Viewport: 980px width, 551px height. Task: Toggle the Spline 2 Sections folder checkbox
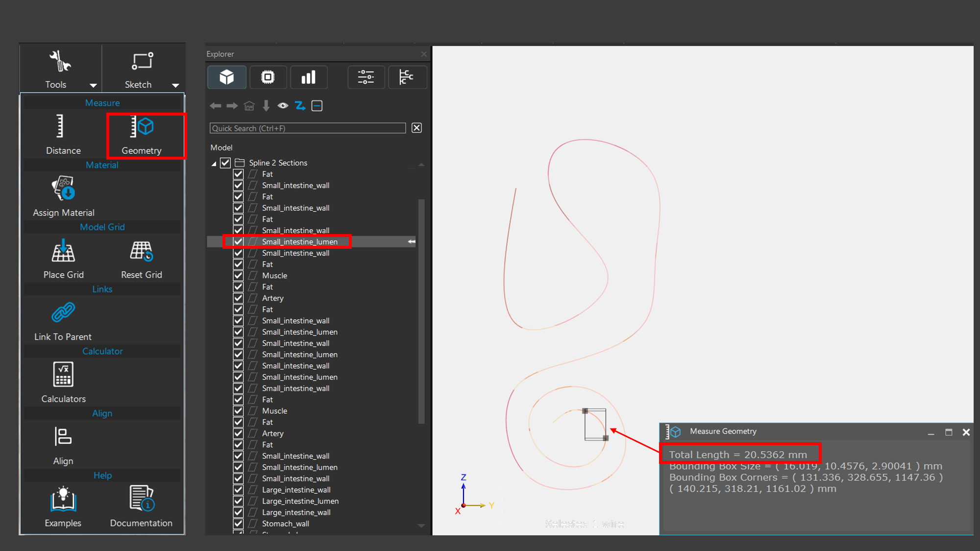[x=225, y=163]
